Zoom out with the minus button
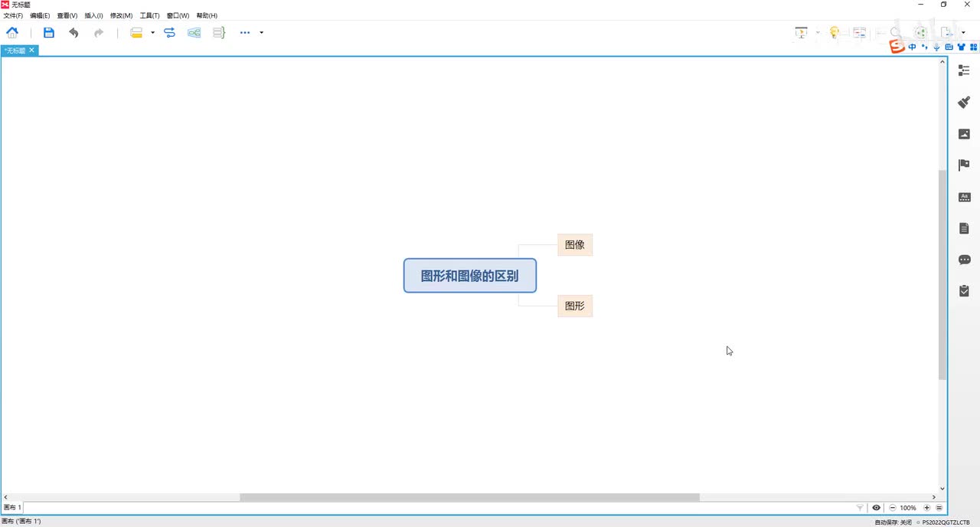Image resolution: width=980 pixels, height=527 pixels. pos(892,508)
